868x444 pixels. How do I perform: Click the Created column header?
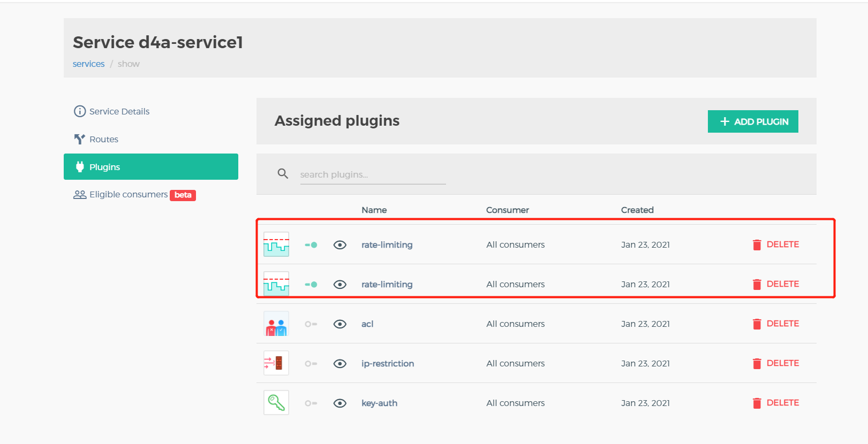click(x=637, y=210)
